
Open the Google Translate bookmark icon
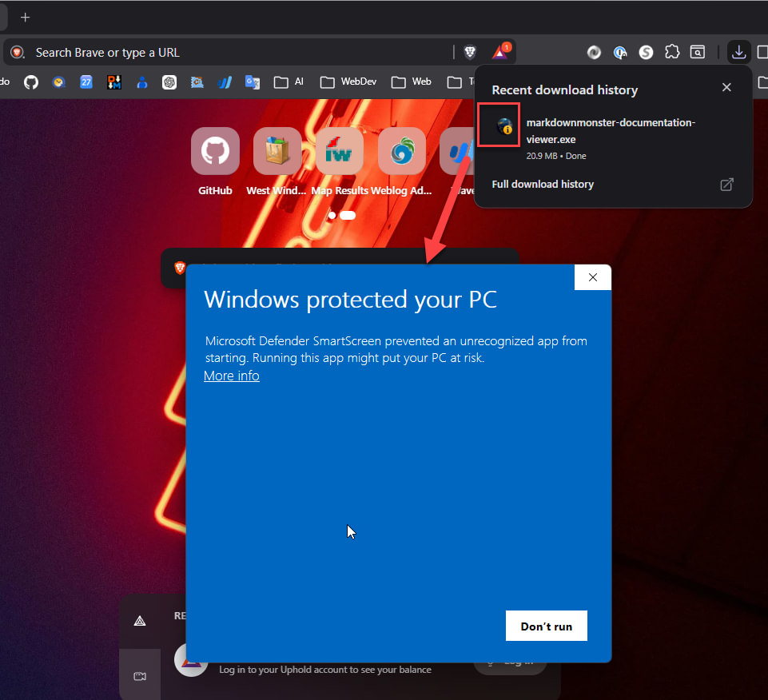[253, 82]
